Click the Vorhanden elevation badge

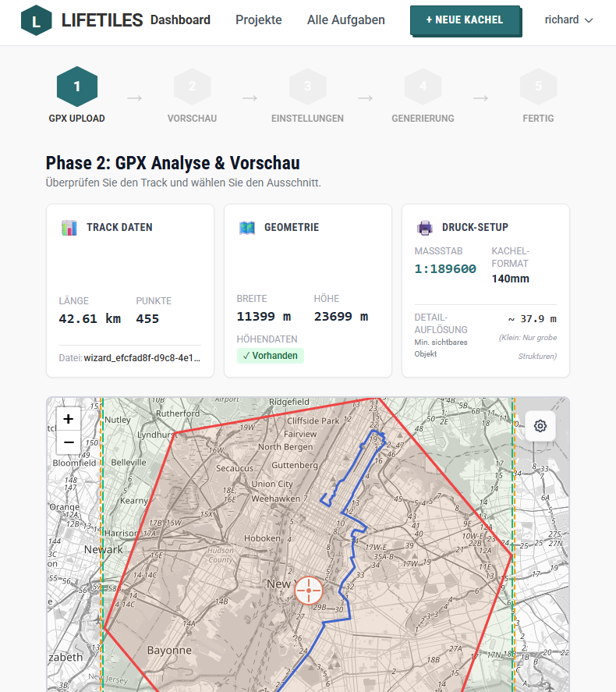pos(271,356)
